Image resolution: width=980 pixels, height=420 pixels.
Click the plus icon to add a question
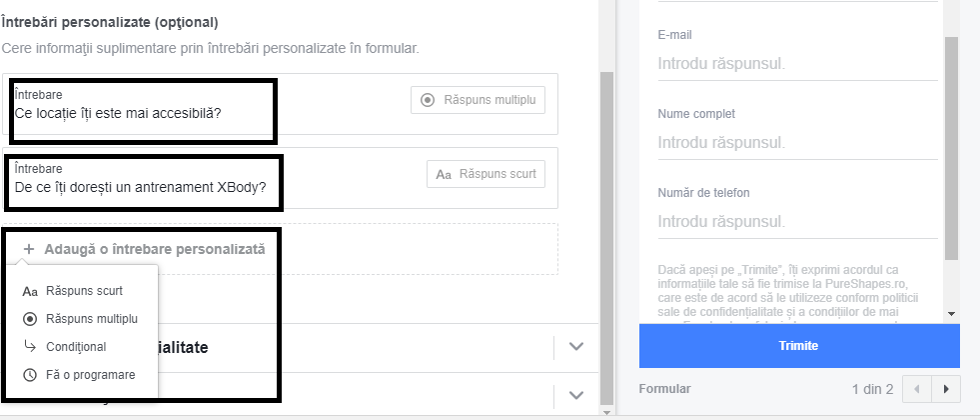pyautogui.click(x=29, y=249)
